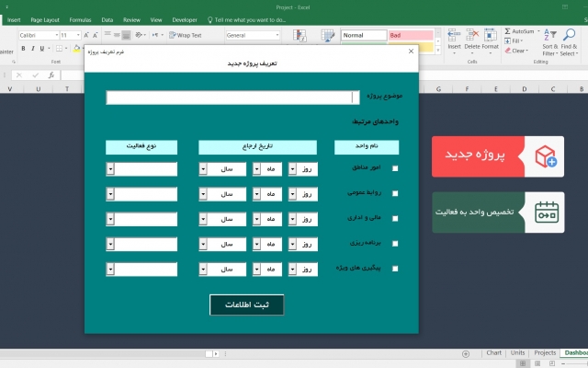This screenshot has height=368, width=588.
Task: Toggle Underline formatting in ribbon
Action: point(41,49)
